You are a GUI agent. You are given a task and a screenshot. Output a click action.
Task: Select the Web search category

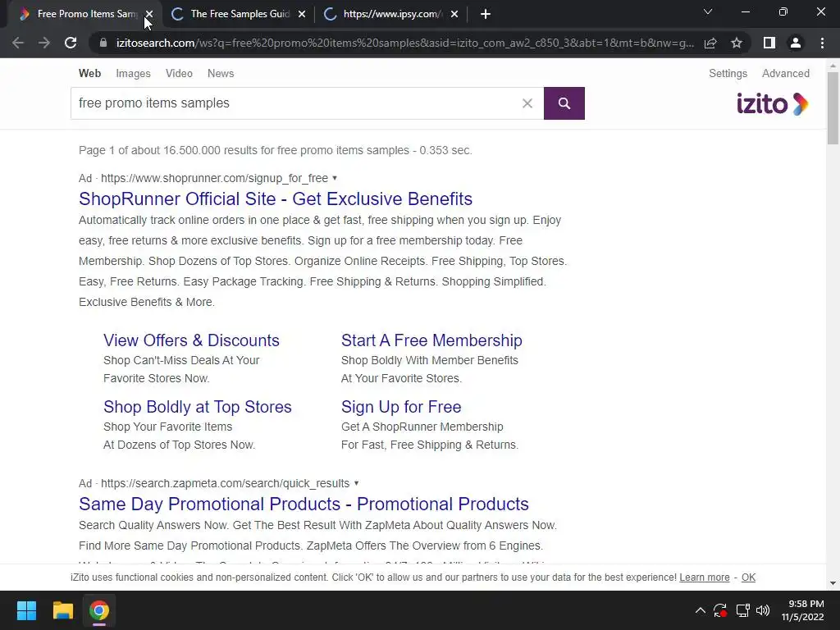point(89,73)
